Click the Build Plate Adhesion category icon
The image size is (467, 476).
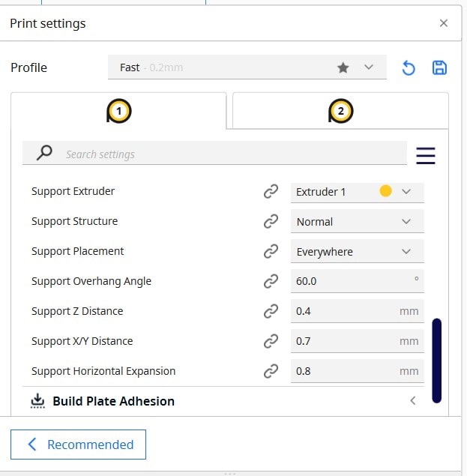tap(38, 401)
